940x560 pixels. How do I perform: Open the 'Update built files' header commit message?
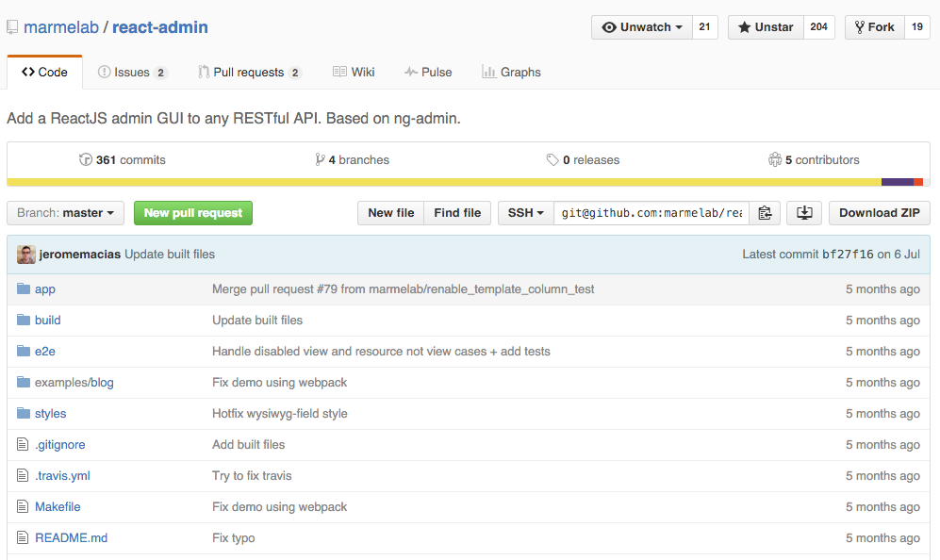coord(170,255)
